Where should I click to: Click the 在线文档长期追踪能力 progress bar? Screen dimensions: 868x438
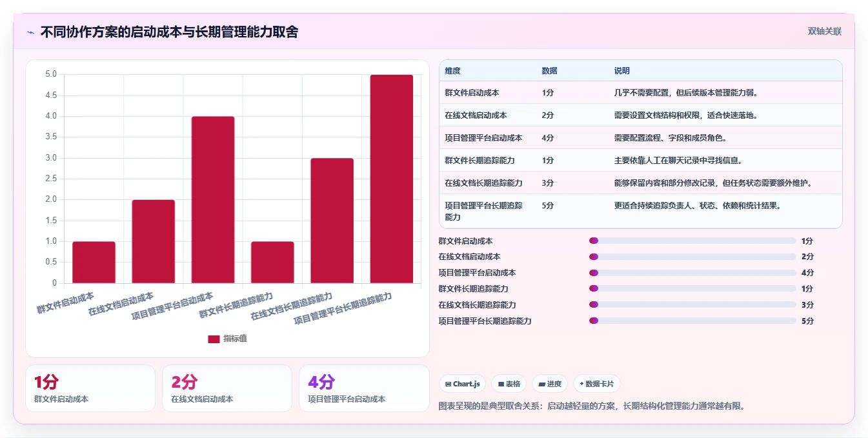point(692,304)
